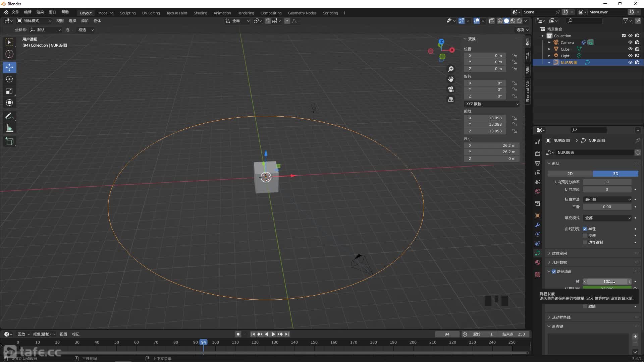Open the 渲染 menu
The image size is (644, 362).
[40, 12]
